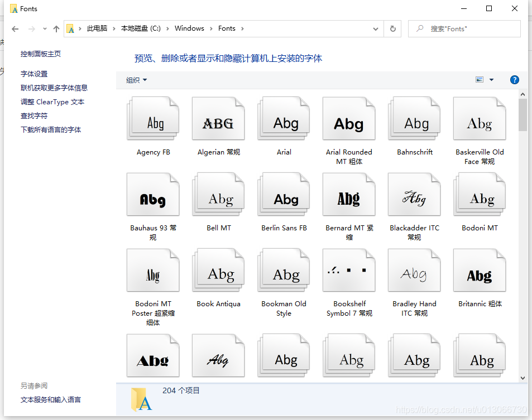Open 字体设置 link
532x420 pixels.
[x=34, y=74]
